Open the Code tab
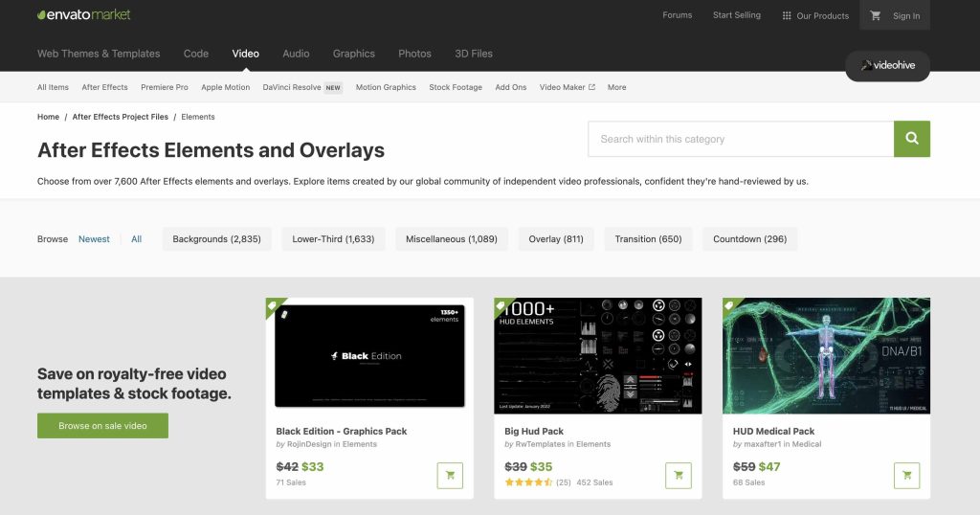 click(x=196, y=54)
